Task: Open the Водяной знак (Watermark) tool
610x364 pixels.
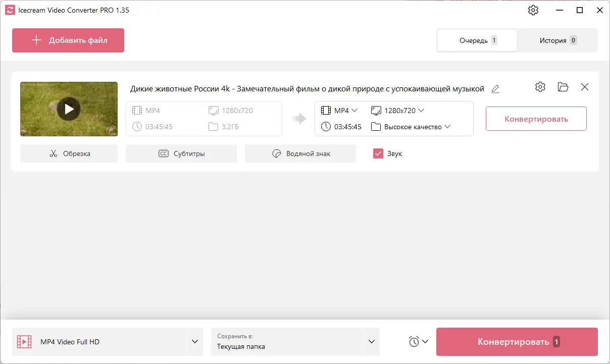Action: [x=300, y=153]
